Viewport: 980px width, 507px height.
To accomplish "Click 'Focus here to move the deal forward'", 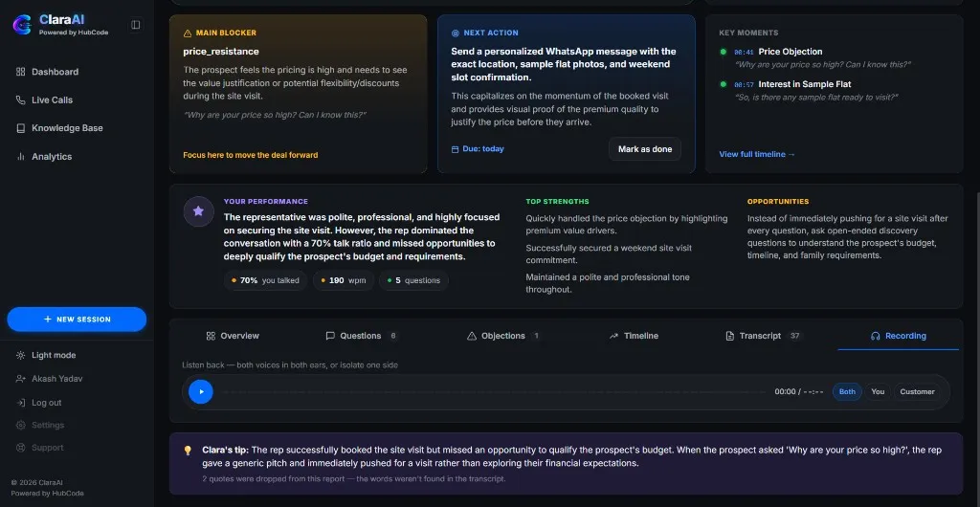I will [x=250, y=155].
